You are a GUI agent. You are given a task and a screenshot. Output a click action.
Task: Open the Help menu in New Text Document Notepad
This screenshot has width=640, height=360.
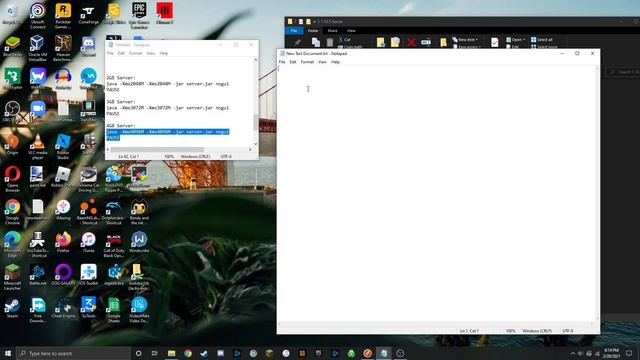(335, 62)
